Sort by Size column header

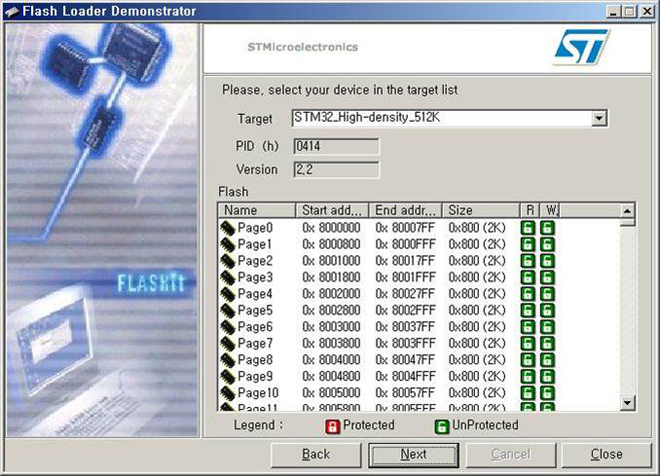coord(481,210)
